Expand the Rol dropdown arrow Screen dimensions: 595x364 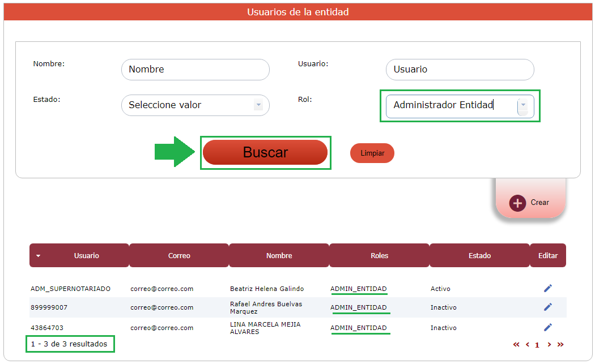click(522, 105)
